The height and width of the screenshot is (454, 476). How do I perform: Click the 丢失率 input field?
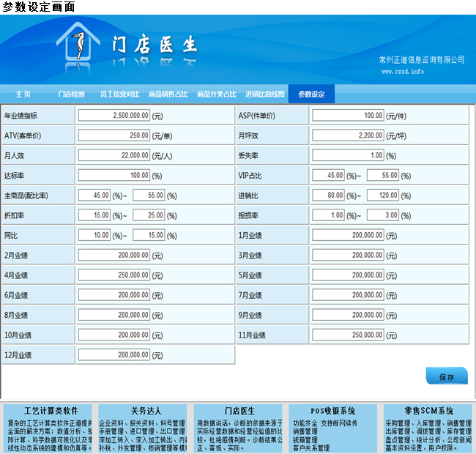point(348,155)
